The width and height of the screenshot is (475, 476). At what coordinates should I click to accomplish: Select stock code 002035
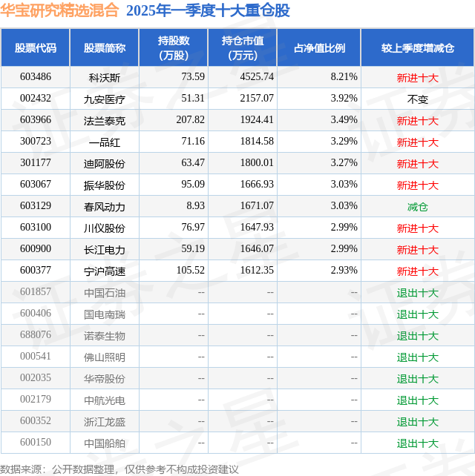36,379
